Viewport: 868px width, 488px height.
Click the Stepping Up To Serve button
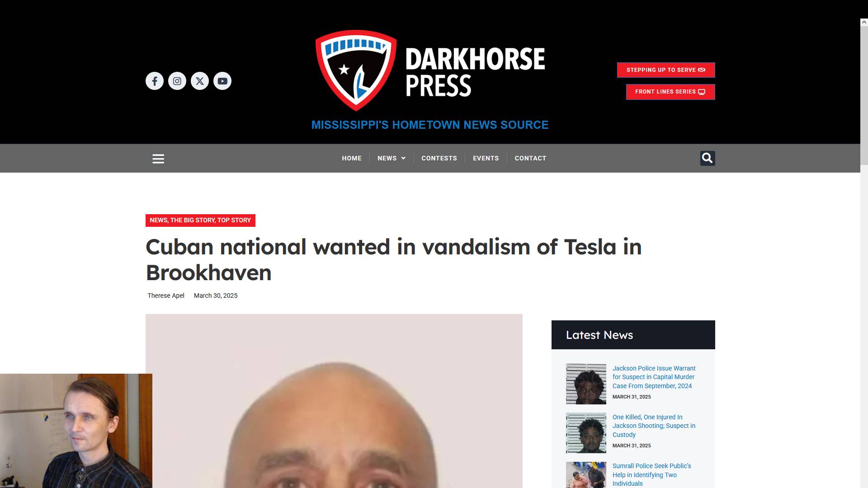click(666, 70)
